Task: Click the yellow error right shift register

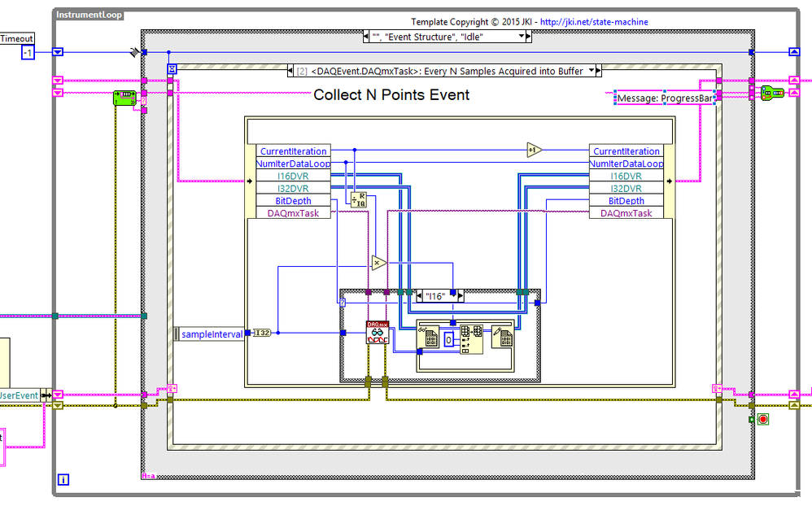Action: tap(794, 405)
